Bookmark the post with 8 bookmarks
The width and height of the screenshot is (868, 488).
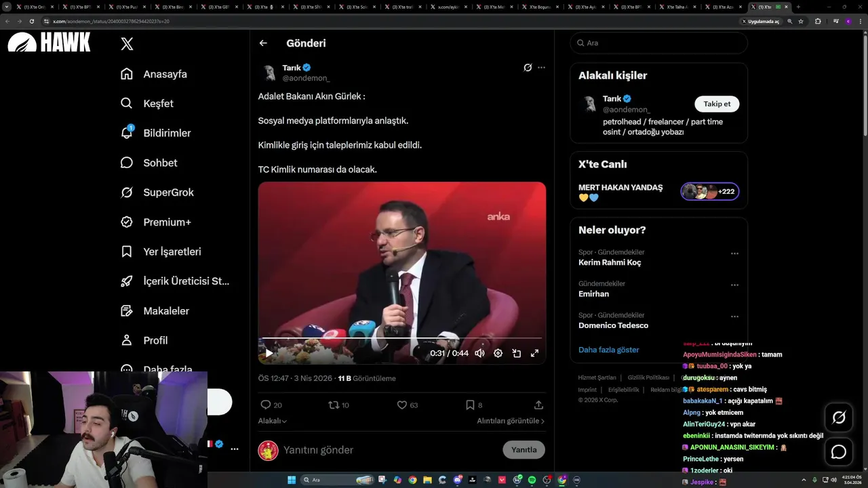pyautogui.click(x=474, y=405)
